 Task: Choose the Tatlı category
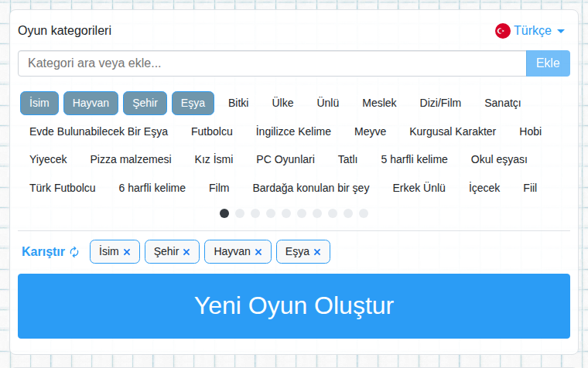[347, 159]
